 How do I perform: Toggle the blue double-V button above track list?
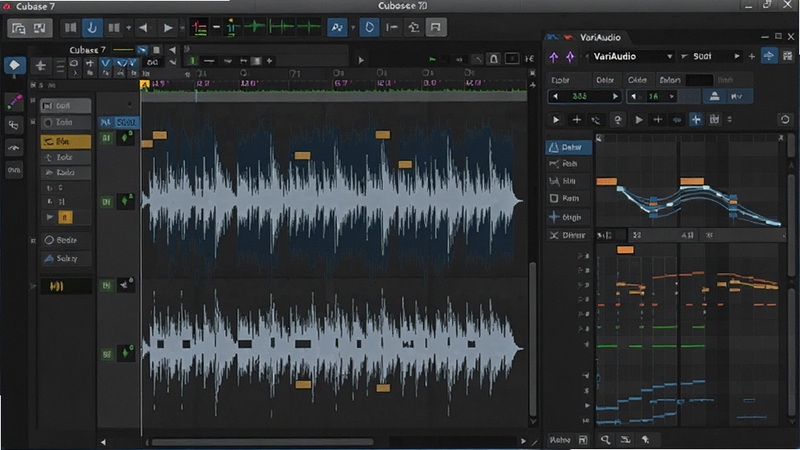tap(125, 63)
